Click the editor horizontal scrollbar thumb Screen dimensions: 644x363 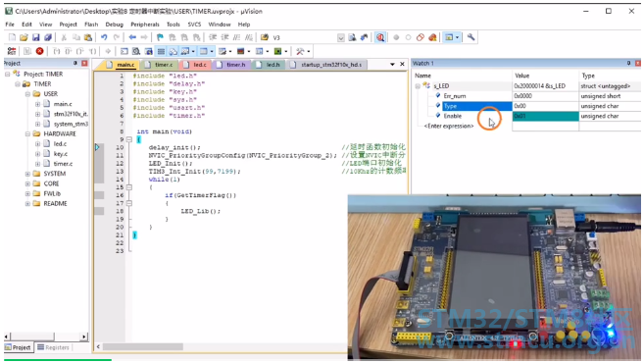[x=142, y=346]
